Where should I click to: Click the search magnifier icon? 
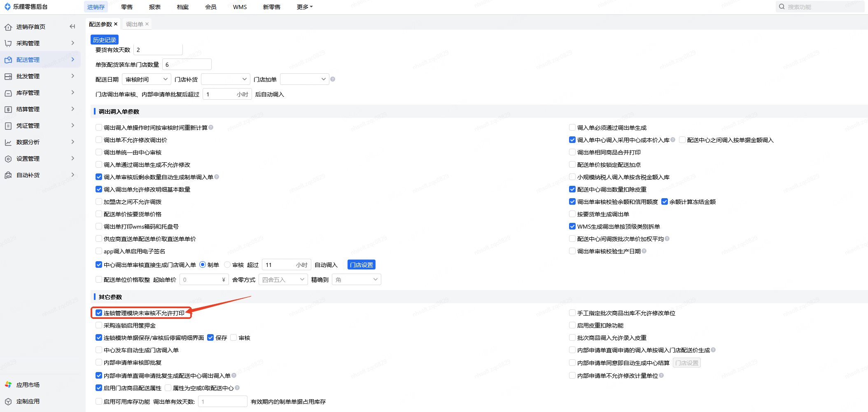point(782,7)
